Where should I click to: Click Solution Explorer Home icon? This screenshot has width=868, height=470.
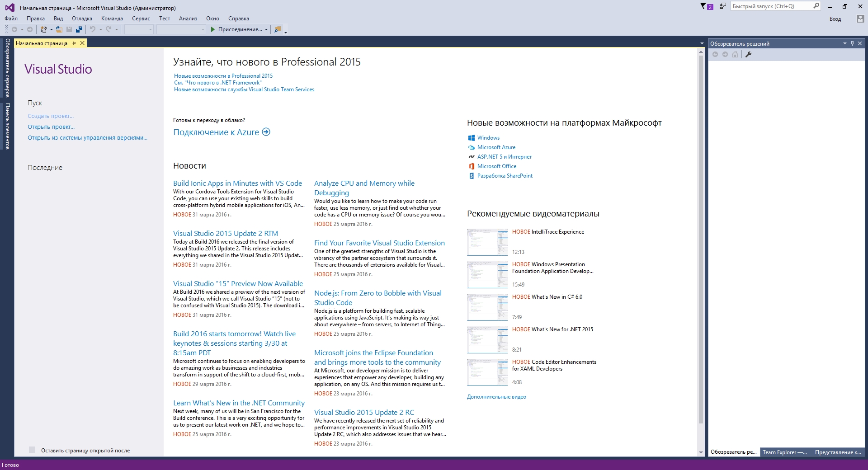tap(735, 54)
